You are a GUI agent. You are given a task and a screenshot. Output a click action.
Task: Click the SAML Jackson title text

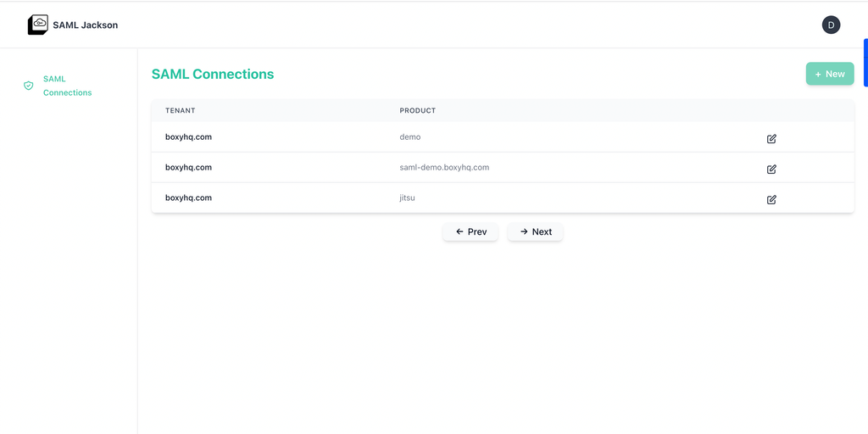85,25
